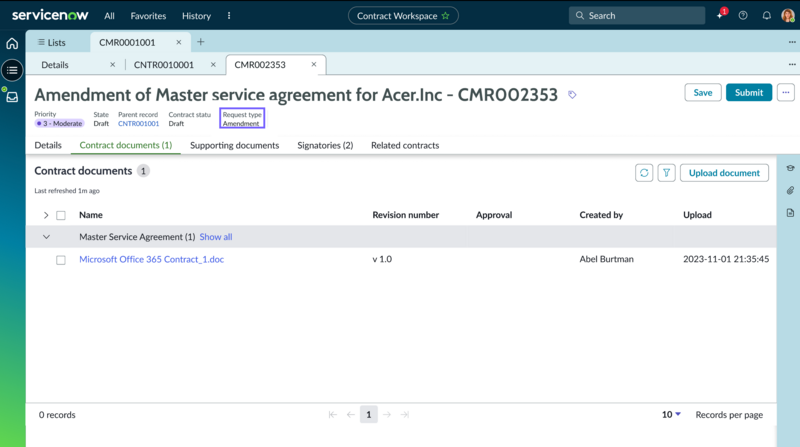Check the Microsoft Office 365 Contract_1.doc row
The image size is (800, 447).
pos(61,260)
